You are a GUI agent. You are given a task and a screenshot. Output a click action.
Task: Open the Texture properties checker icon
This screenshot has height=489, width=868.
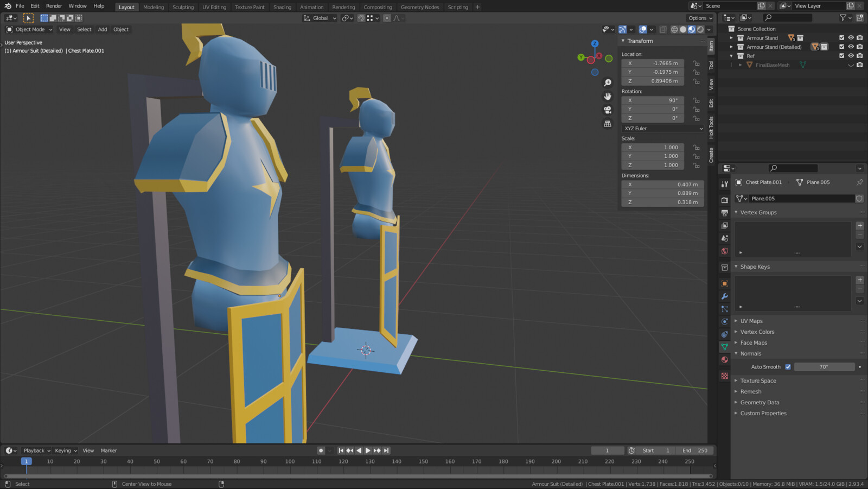click(724, 376)
